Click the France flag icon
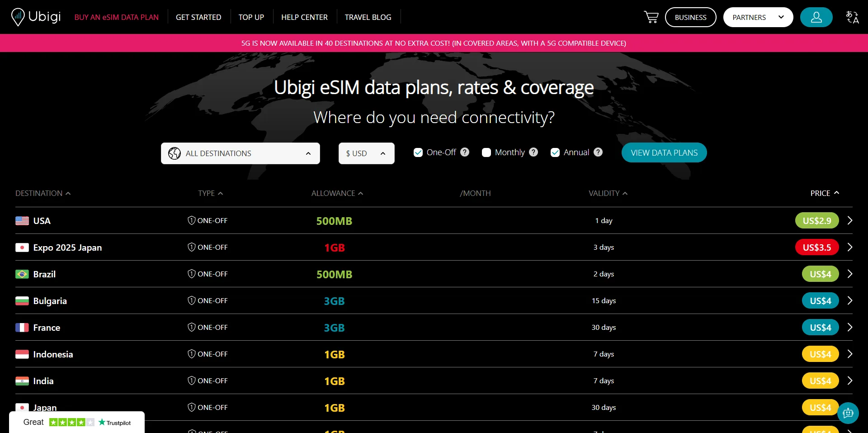The width and height of the screenshot is (868, 433). (x=22, y=328)
